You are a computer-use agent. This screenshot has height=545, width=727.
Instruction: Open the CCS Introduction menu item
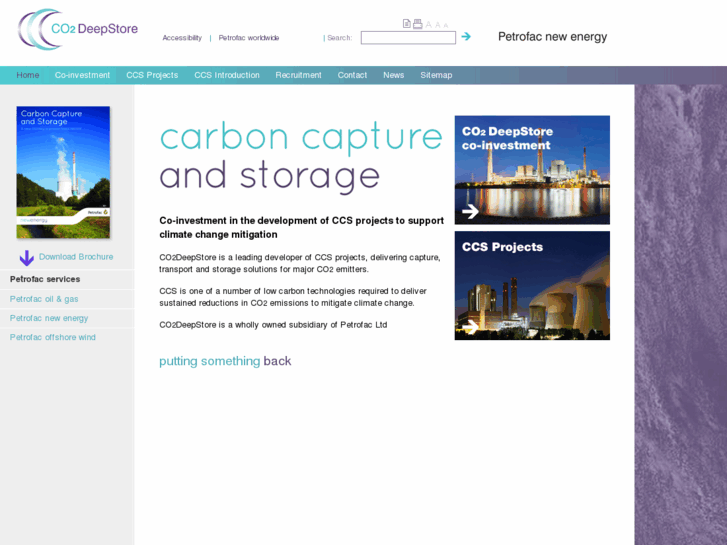[227, 75]
